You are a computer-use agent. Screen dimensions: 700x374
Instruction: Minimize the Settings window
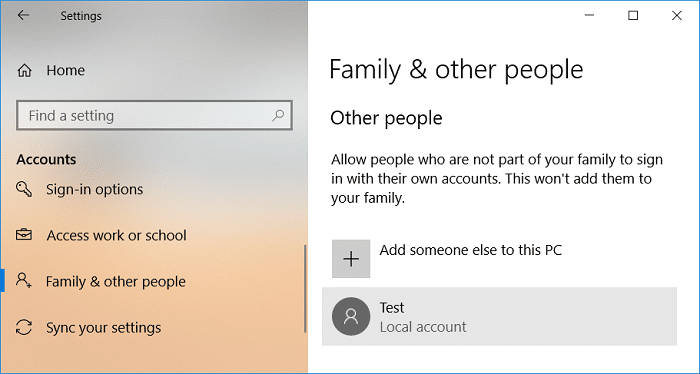click(589, 15)
